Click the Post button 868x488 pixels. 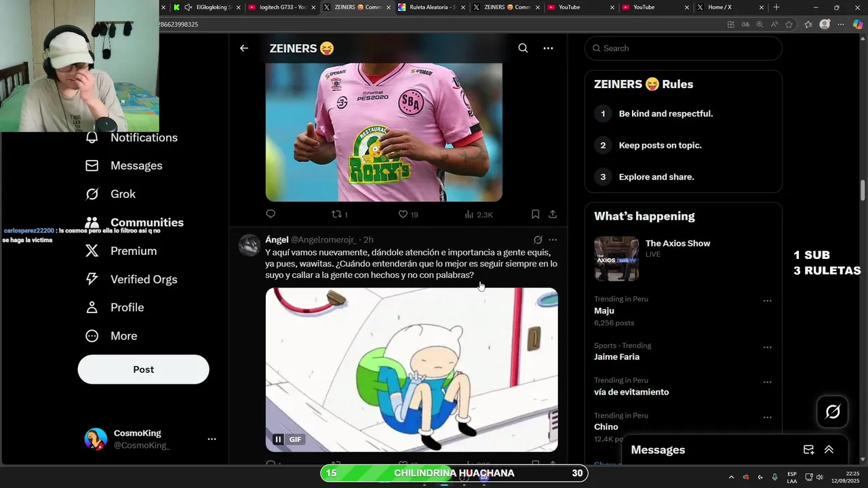pos(143,369)
